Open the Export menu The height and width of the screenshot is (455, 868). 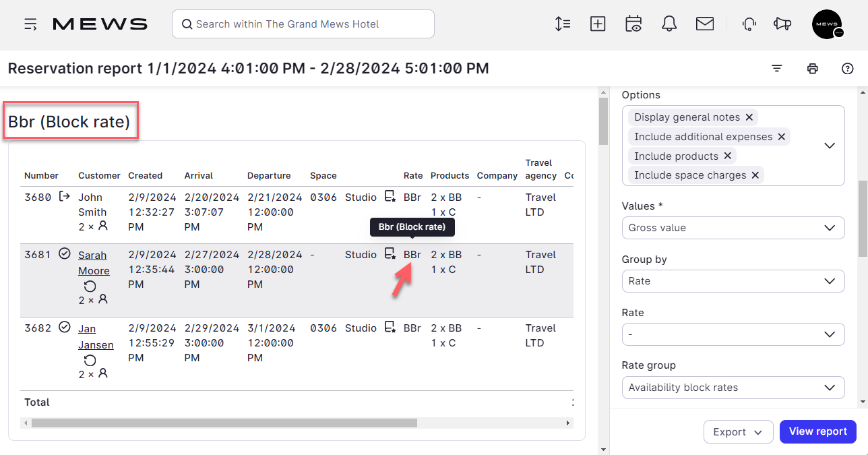[x=738, y=432]
